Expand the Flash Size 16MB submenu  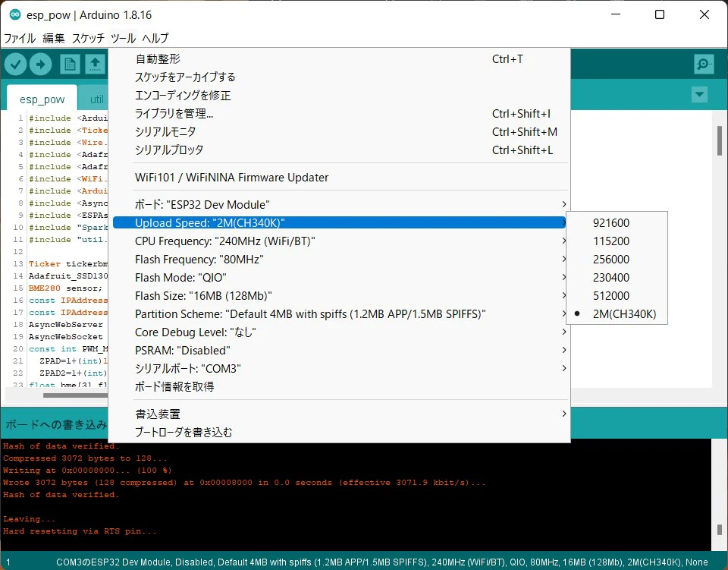(340, 295)
